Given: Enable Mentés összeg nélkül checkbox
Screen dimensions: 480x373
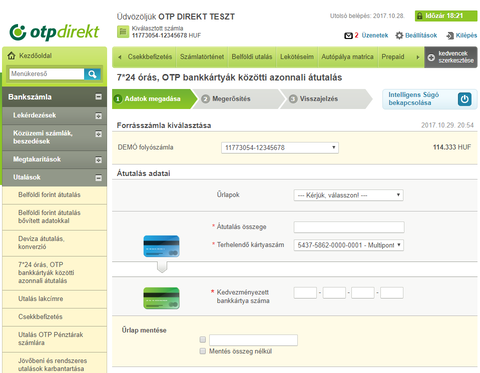Looking at the screenshot, I should pyautogui.click(x=202, y=351).
